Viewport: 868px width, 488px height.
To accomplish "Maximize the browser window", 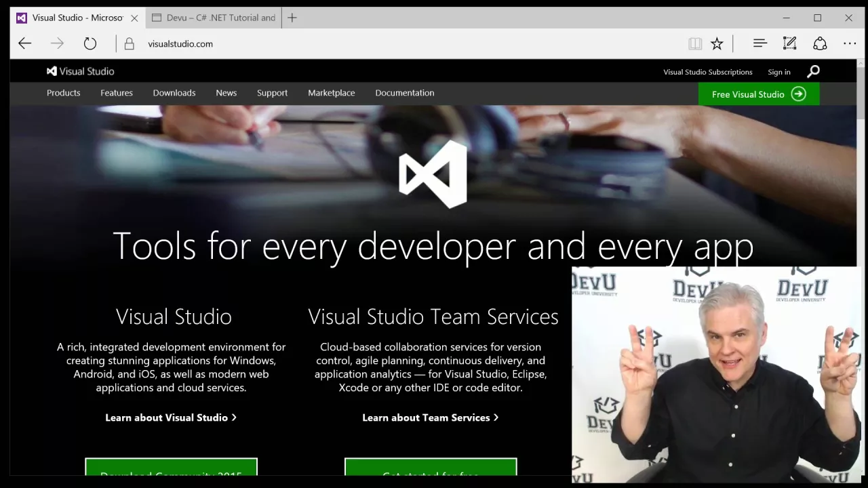I will click(818, 18).
